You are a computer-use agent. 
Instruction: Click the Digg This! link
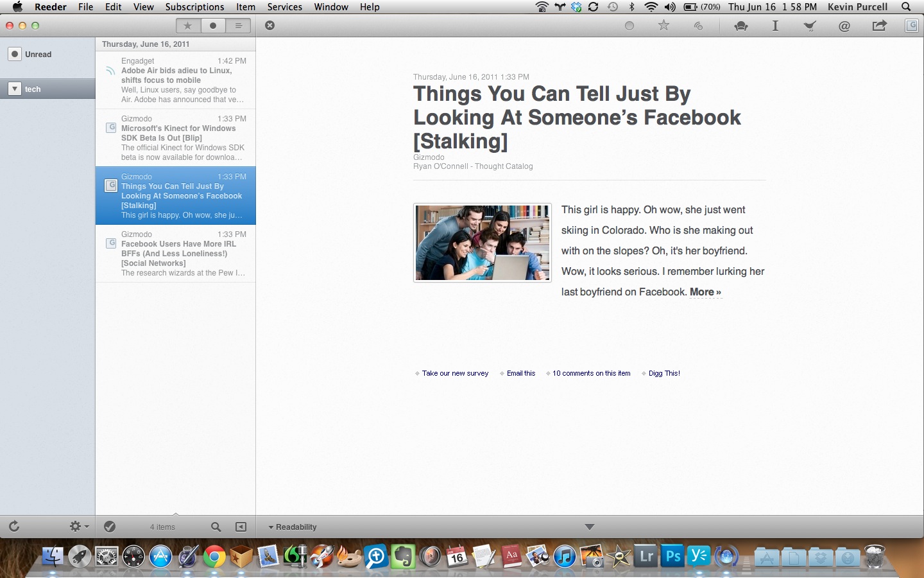tap(664, 373)
